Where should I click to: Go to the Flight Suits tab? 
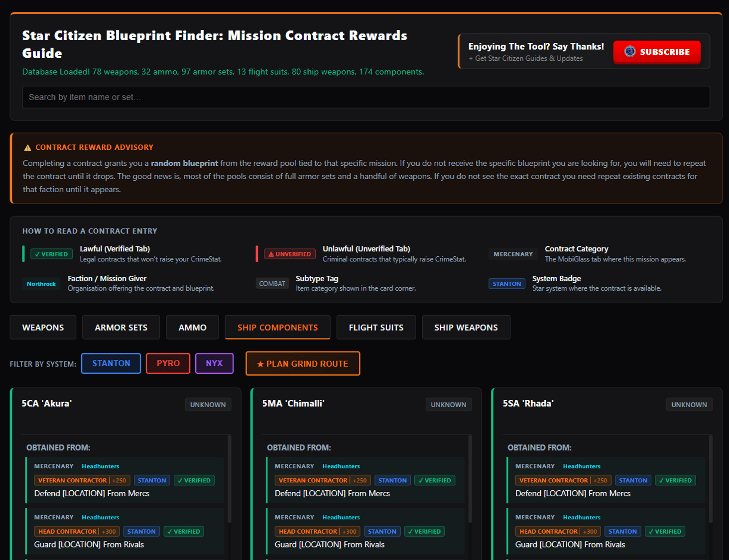376,328
